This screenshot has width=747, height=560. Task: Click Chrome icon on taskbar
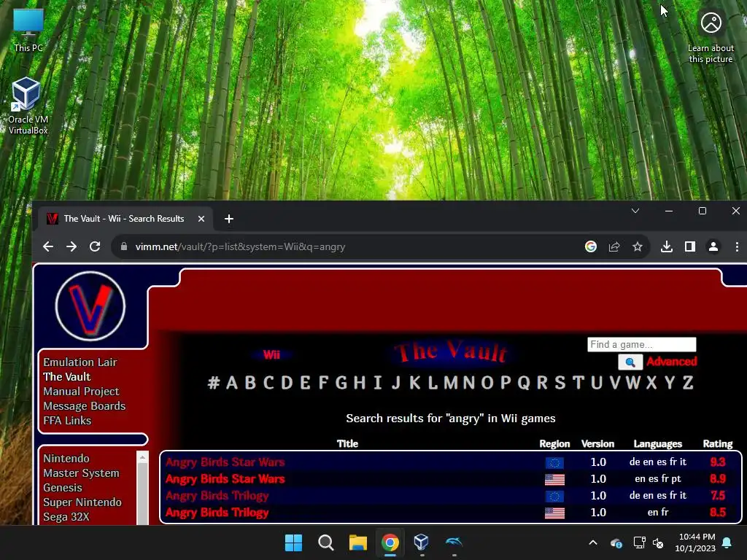coord(390,542)
